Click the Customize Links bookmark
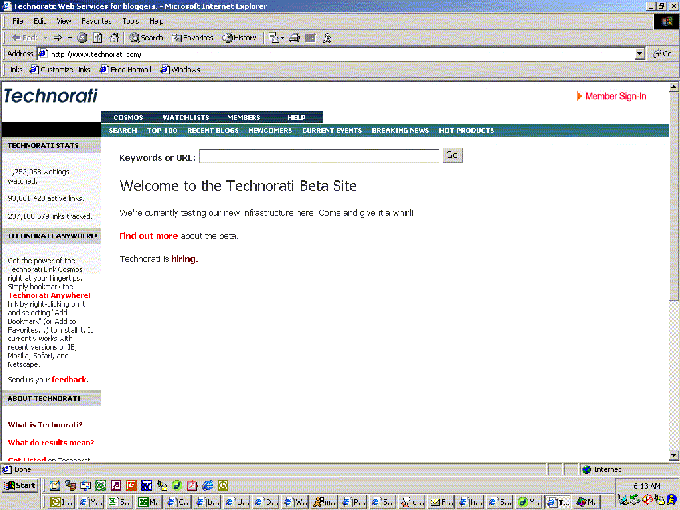 [60, 69]
